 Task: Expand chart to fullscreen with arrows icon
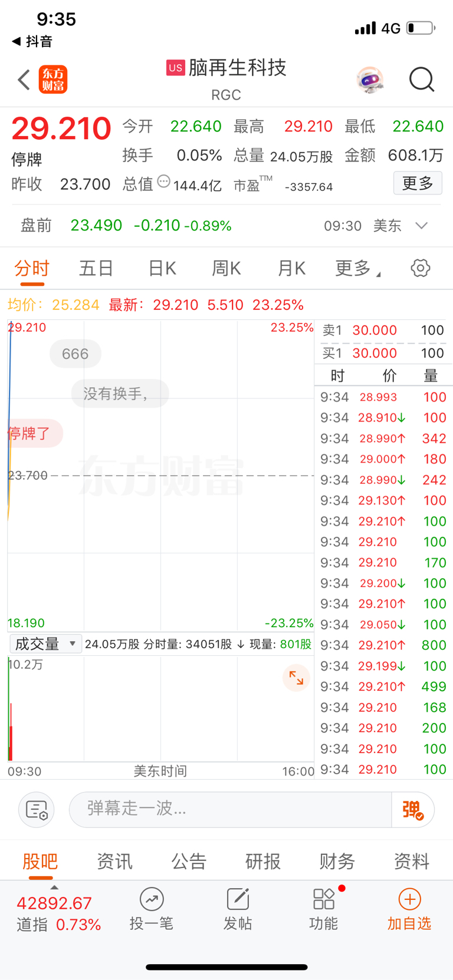[x=296, y=678]
